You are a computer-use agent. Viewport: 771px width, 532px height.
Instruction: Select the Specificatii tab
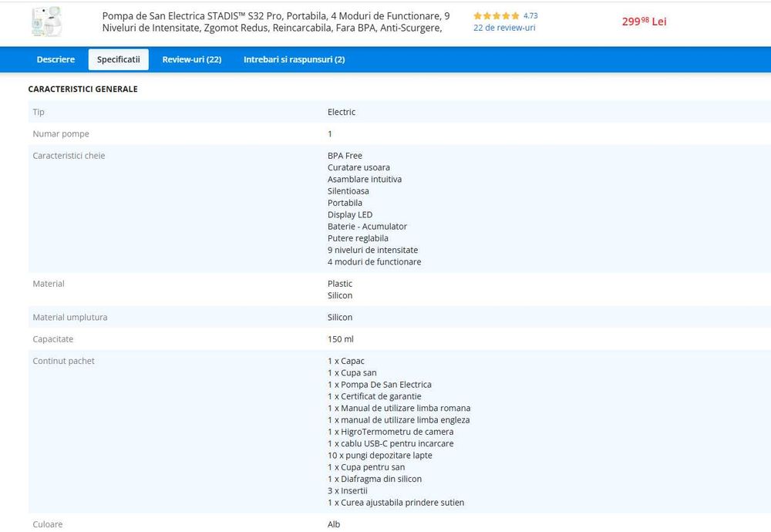pyautogui.click(x=119, y=59)
